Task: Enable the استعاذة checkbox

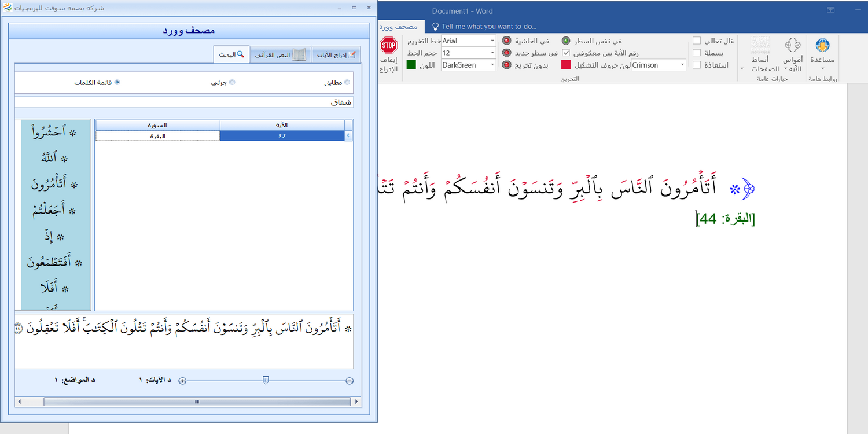Action: (697, 65)
